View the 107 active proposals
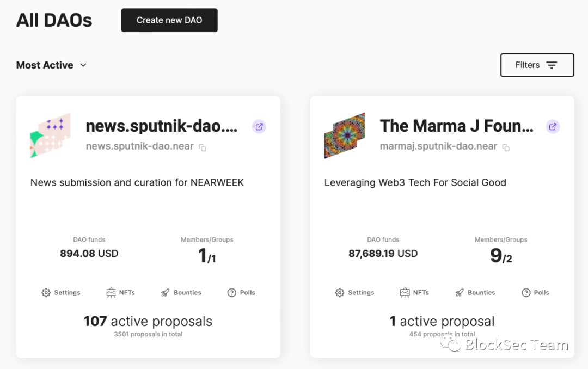This screenshot has height=369, width=588. tap(148, 322)
